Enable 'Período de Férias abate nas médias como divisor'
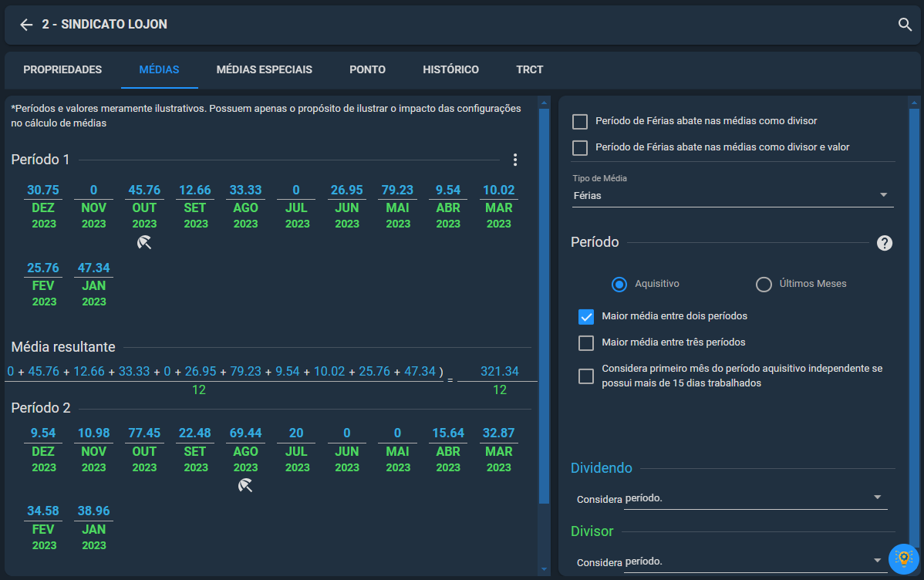 click(580, 121)
